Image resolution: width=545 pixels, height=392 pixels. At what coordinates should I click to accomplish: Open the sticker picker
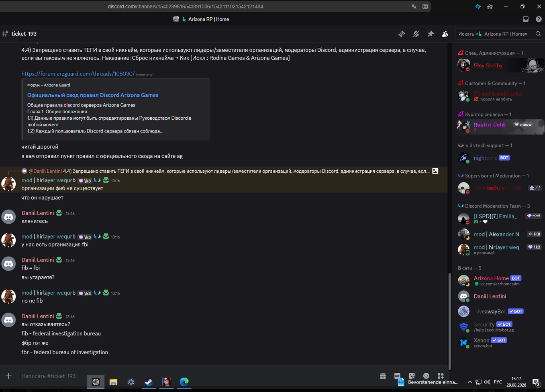pyautogui.click(x=412, y=376)
